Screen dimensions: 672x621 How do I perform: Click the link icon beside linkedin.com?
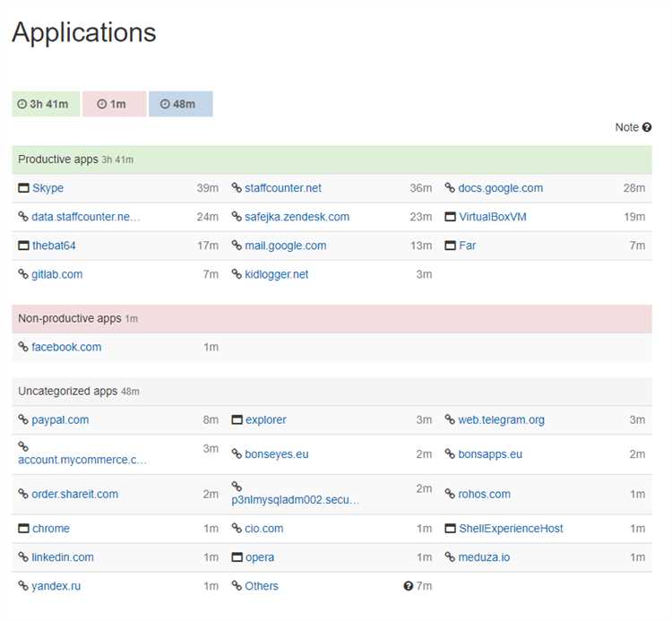[x=23, y=556]
